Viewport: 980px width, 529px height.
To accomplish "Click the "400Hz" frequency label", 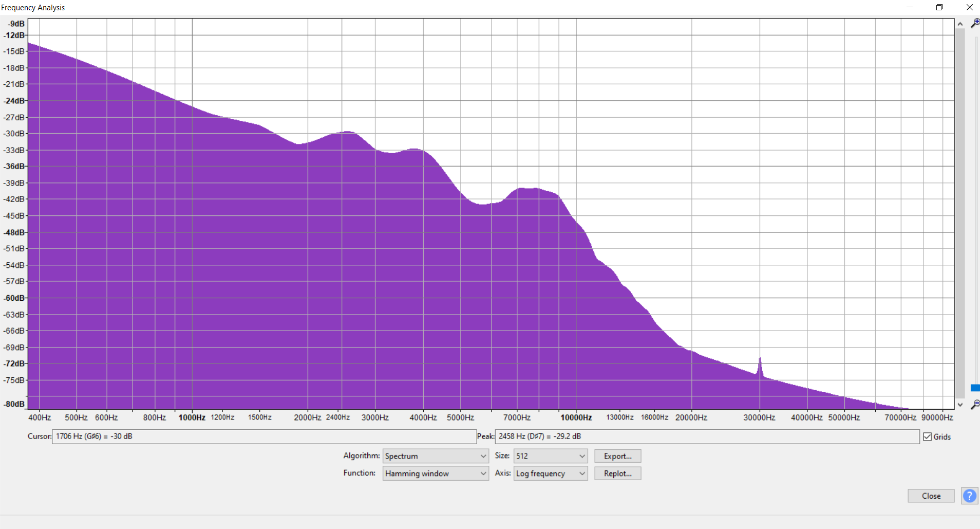I will coord(40,417).
